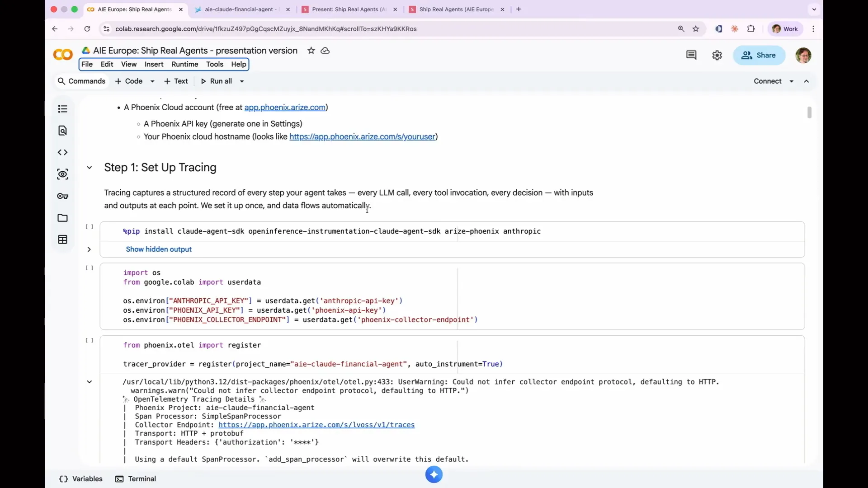
Task: Click the cloud saved status icon
Action: click(x=325, y=51)
